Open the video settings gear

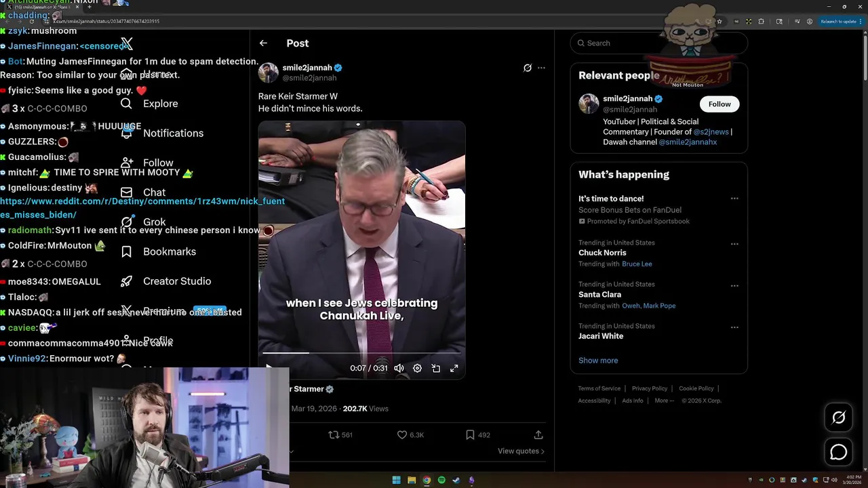click(x=417, y=368)
